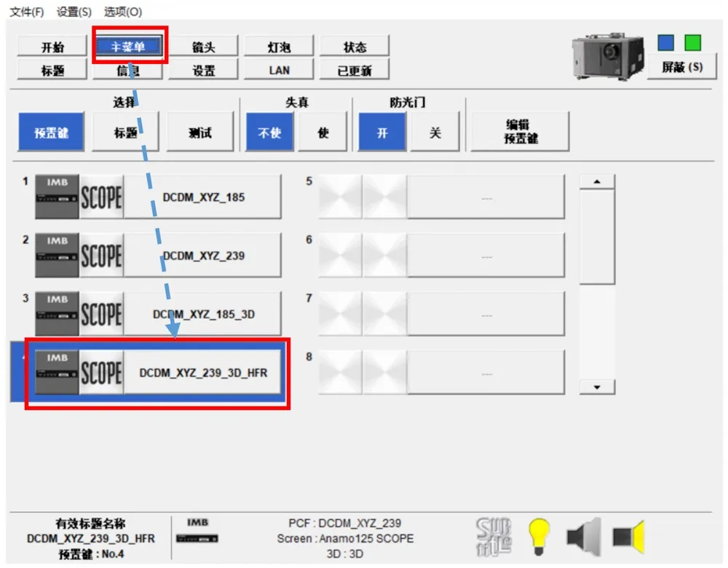Click the IMB icon of preset 1
Image resolution: width=728 pixels, height=568 pixels.
click(x=57, y=197)
